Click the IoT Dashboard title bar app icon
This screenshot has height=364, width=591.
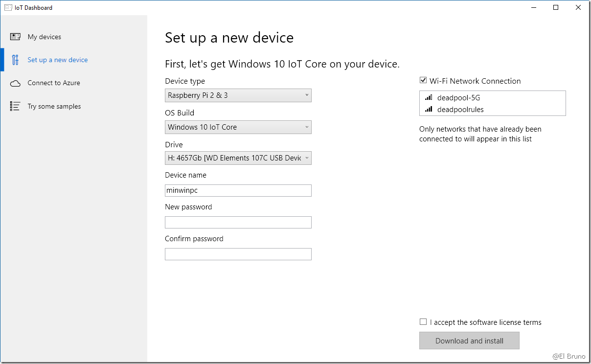[8, 7]
